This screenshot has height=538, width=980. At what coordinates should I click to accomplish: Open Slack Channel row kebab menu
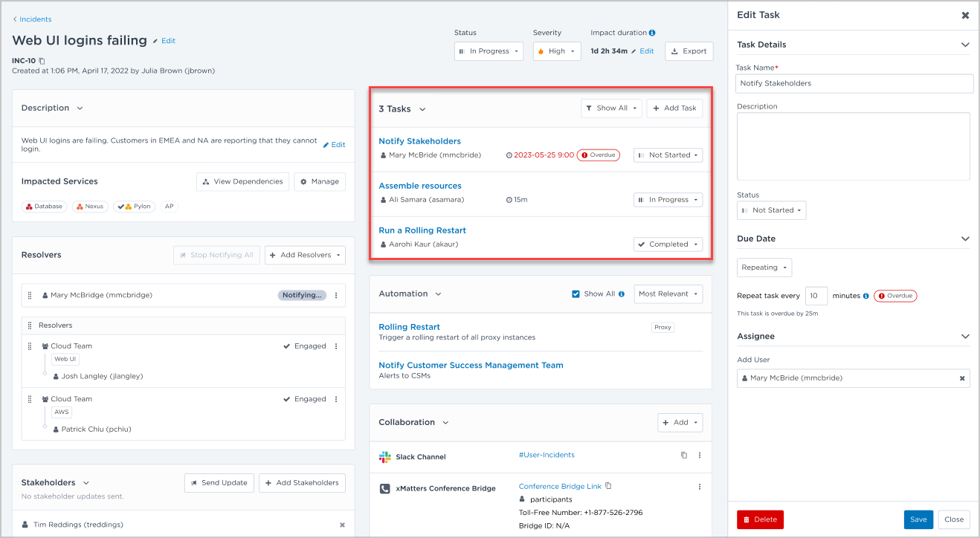(x=700, y=455)
